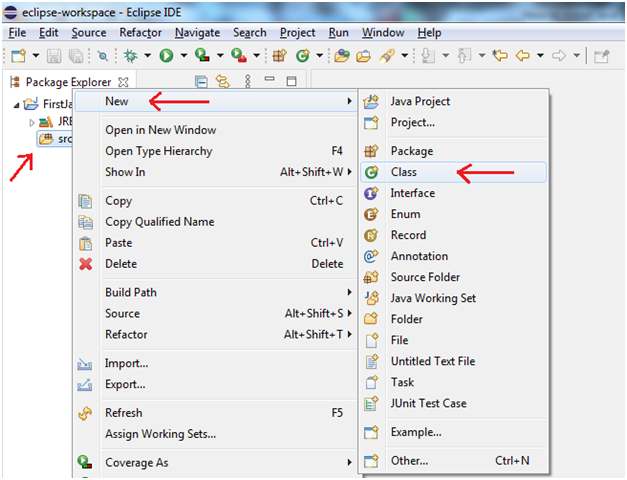Click the New wizard toolbar icon

[x=18, y=56]
